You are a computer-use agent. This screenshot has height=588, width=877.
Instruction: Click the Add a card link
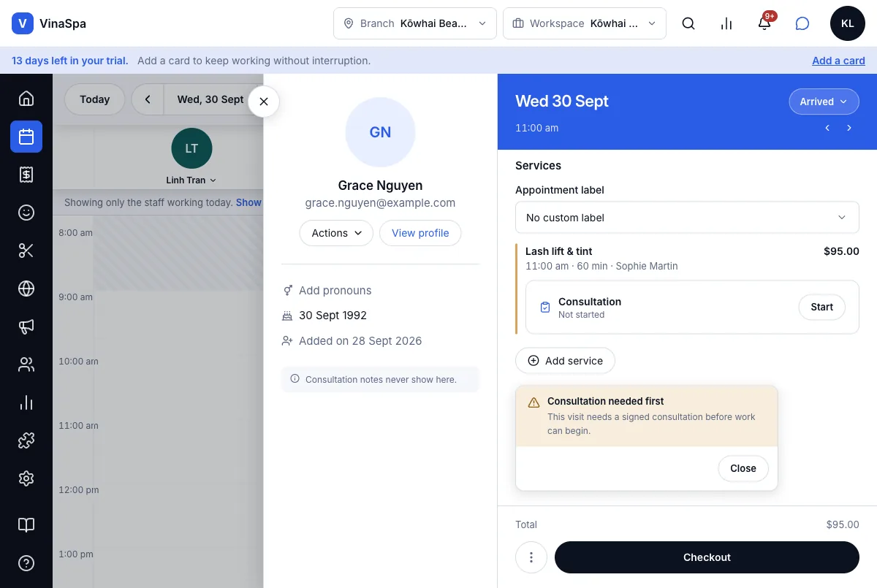pos(838,61)
